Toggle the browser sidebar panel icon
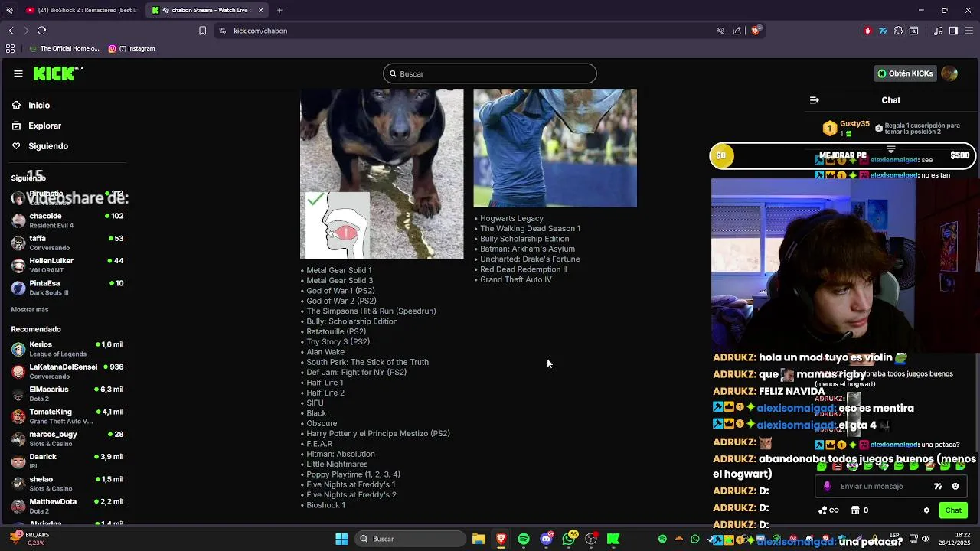 point(953,31)
